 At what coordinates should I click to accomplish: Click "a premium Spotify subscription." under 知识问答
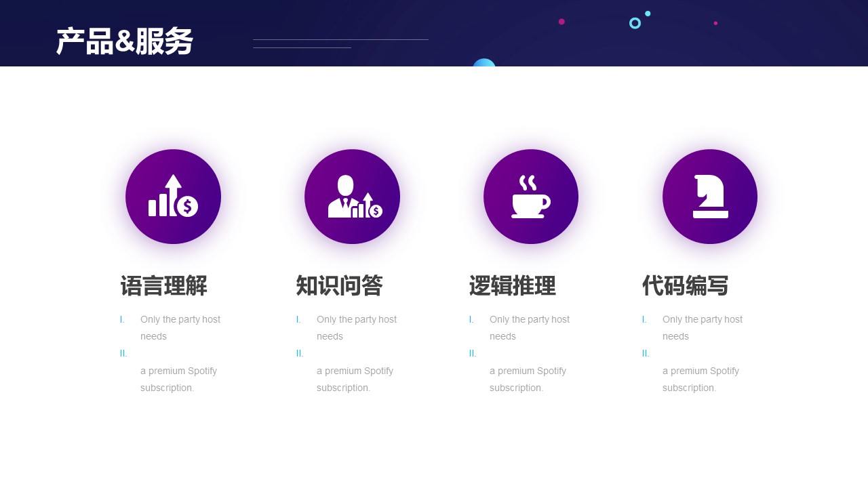(x=355, y=380)
